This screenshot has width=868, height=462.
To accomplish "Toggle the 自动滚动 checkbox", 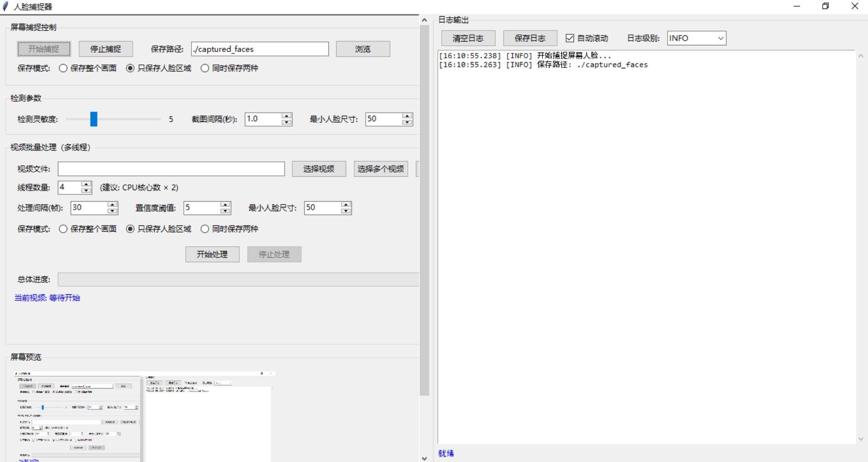I will (570, 38).
